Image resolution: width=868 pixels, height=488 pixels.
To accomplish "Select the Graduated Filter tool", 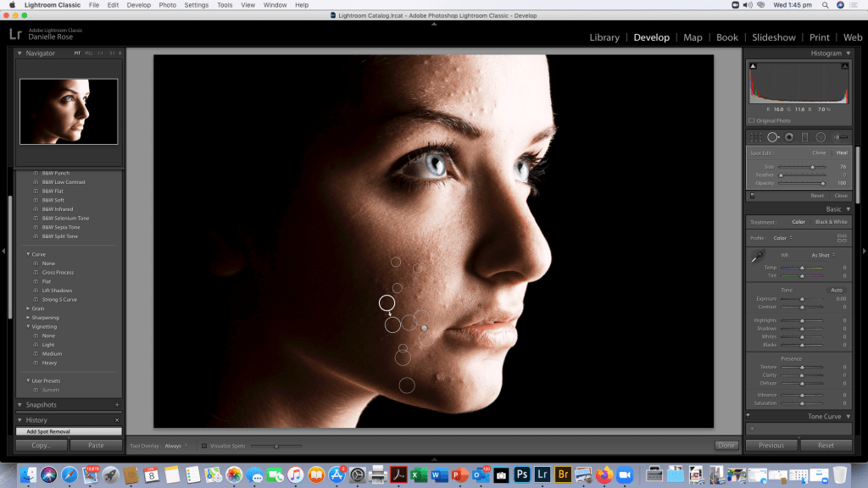I will [x=804, y=137].
